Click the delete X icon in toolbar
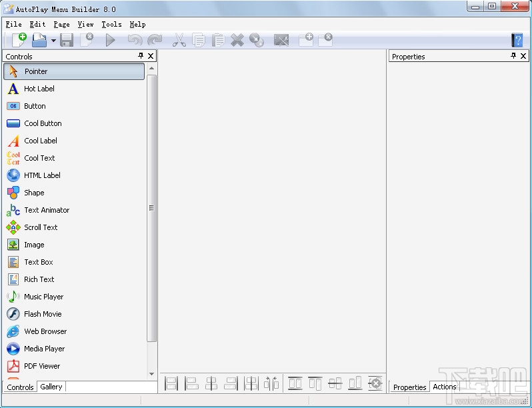532x408 pixels. click(x=237, y=40)
